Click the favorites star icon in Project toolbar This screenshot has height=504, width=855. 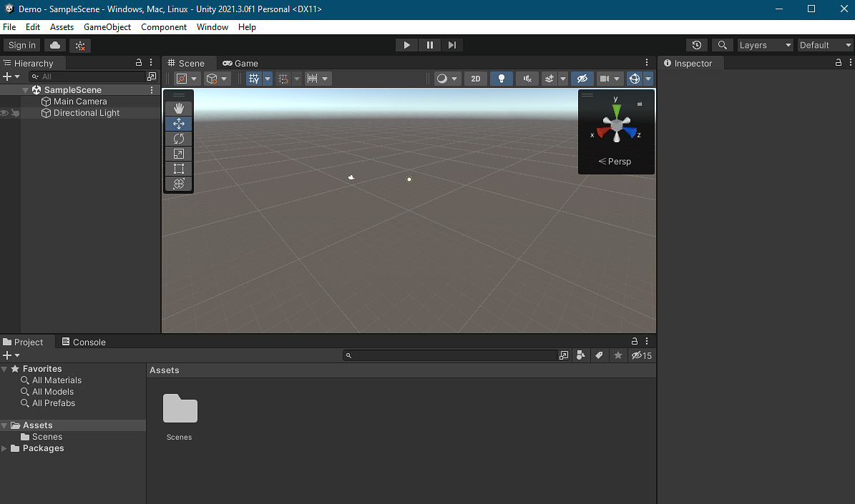(x=617, y=355)
